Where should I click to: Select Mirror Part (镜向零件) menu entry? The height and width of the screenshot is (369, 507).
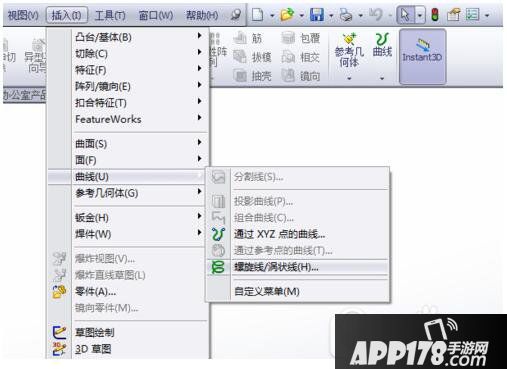(128, 308)
